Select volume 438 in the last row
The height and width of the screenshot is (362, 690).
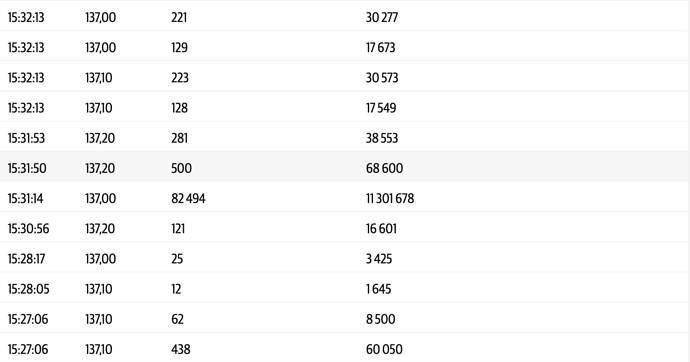181,349
